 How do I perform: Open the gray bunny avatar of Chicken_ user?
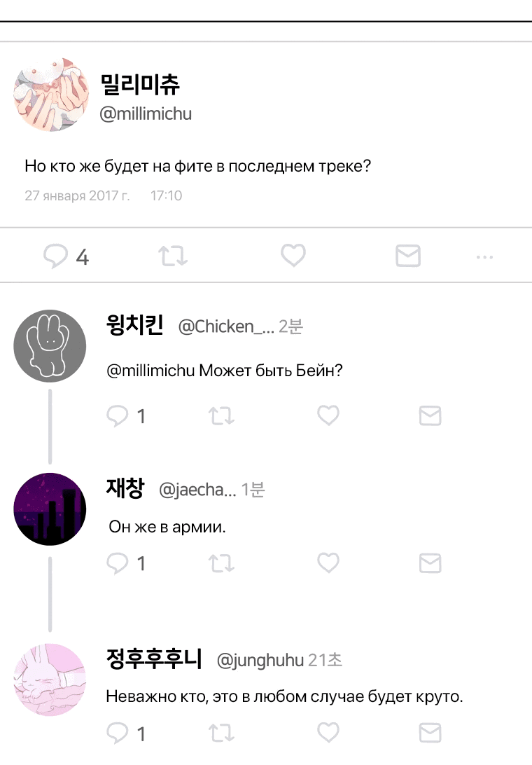[50, 346]
